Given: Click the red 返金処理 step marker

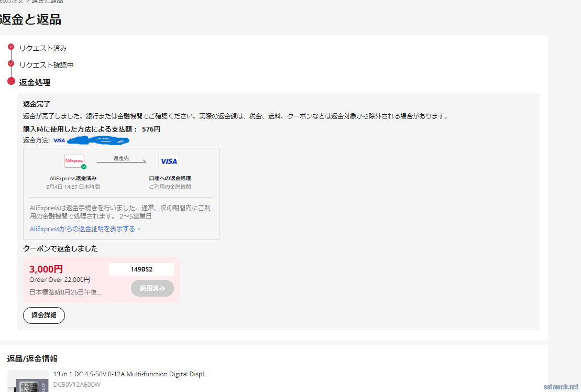Looking at the screenshot, I should 11,81.
